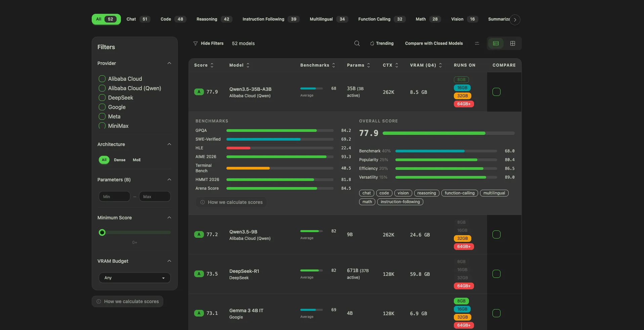Select the MoE architecture filter
The width and height of the screenshot is (644, 330).
tap(136, 160)
